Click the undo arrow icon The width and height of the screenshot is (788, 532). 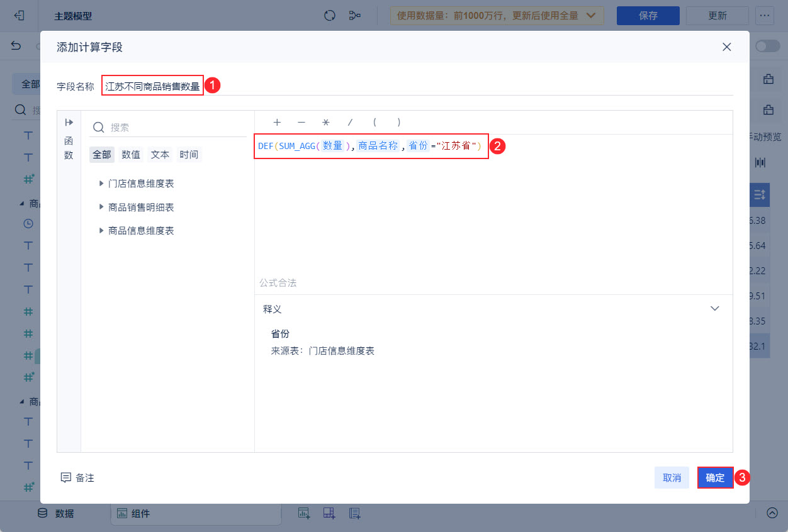[16, 45]
